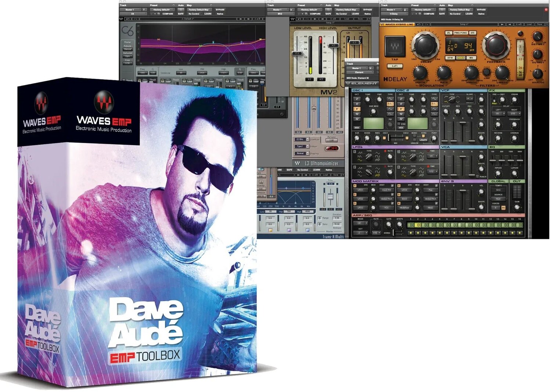Click the VCO button in Element OSC 2
The height and width of the screenshot is (392, 551).
pos(401,128)
